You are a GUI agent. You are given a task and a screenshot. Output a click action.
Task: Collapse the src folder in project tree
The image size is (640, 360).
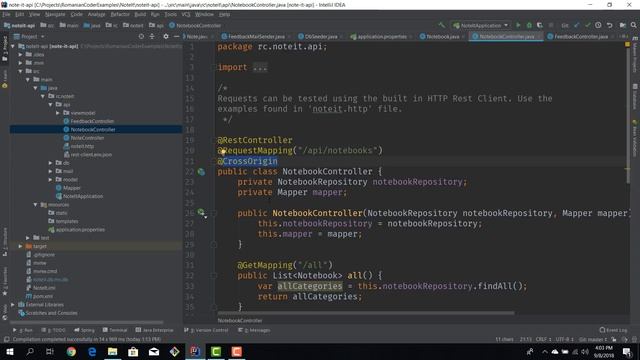click(20, 71)
